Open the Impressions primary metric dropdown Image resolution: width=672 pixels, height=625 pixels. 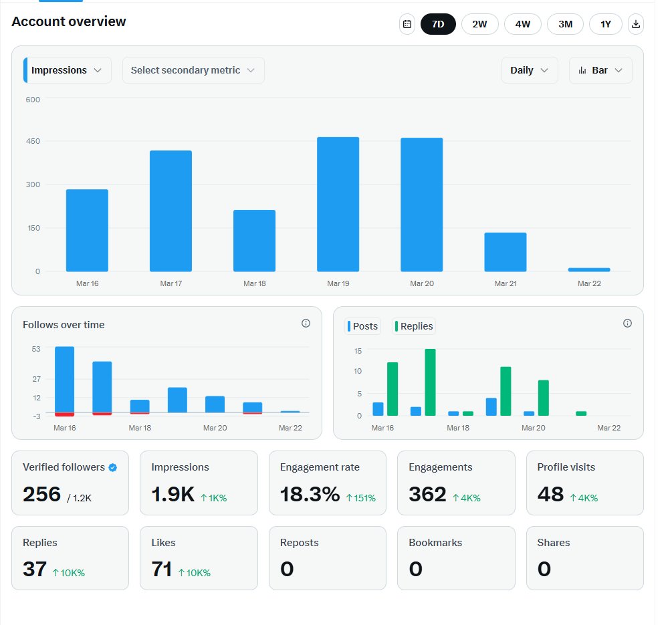click(68, 70)
